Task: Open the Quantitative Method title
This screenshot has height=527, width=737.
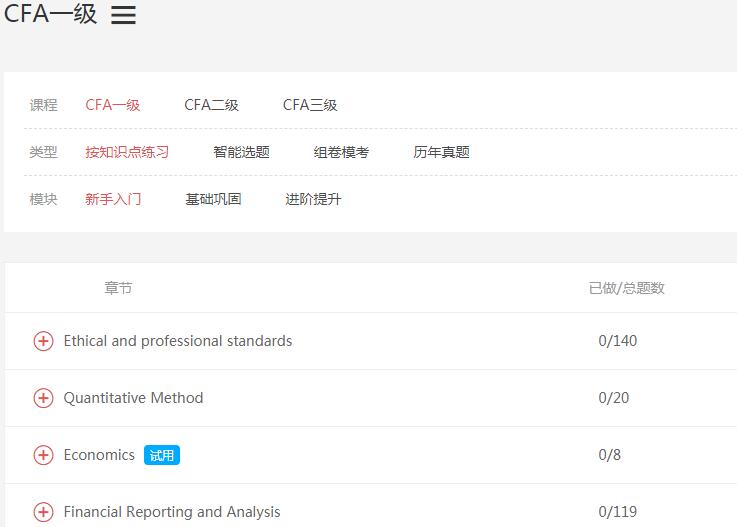Action: click(x=133, y=398)
